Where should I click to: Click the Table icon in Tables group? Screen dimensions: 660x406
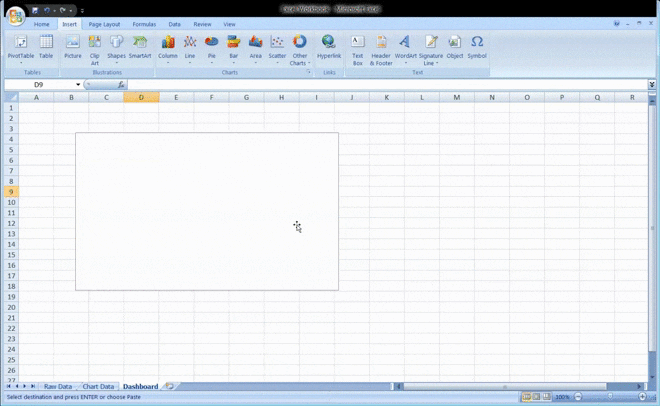pos(46,46)
